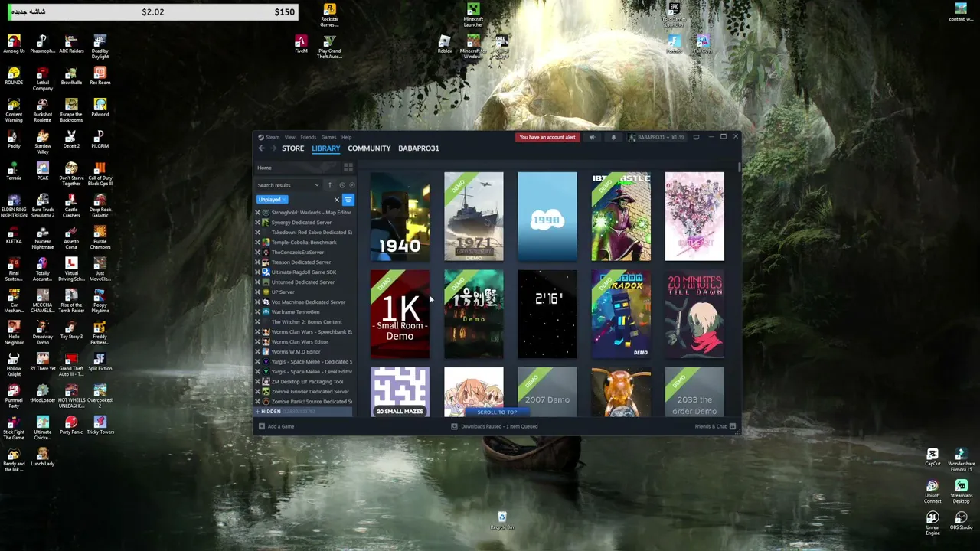This screenshot has width=980, height=551.
Task: Go back with the Steam back arrow
Action: click(x=261, y=148)
